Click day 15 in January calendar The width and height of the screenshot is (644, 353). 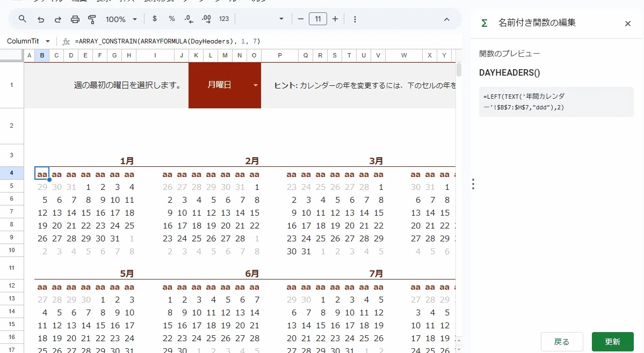tap(85, 213)
